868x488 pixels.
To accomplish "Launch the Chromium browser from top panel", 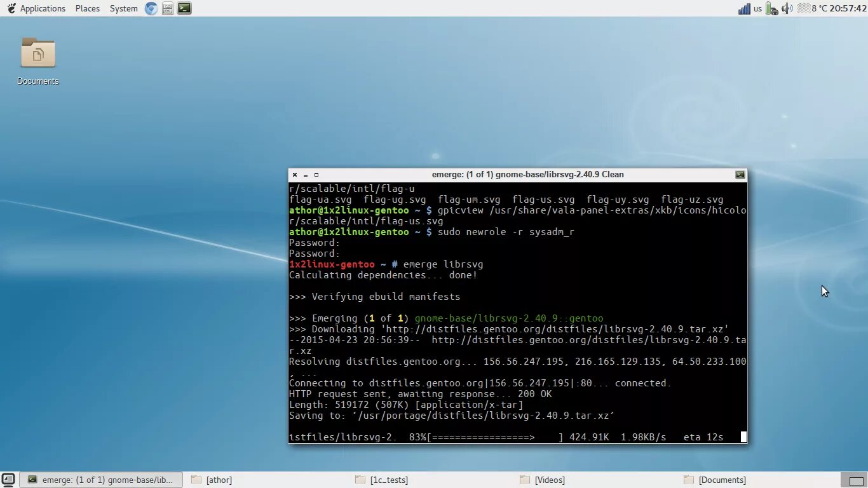I will point(151,8).
